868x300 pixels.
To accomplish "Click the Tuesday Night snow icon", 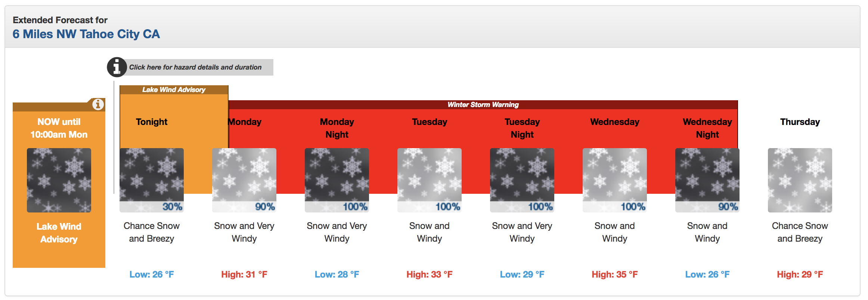I will click(522, 180).
